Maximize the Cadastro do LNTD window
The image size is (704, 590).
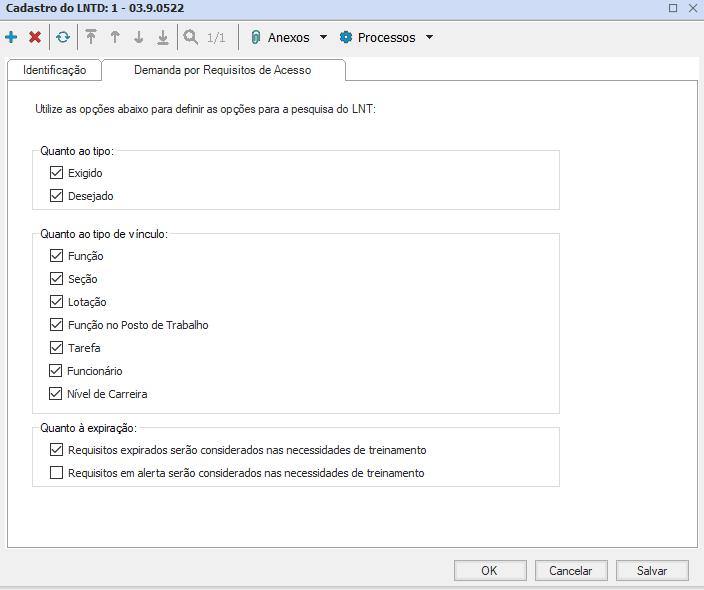pos(672,8)
